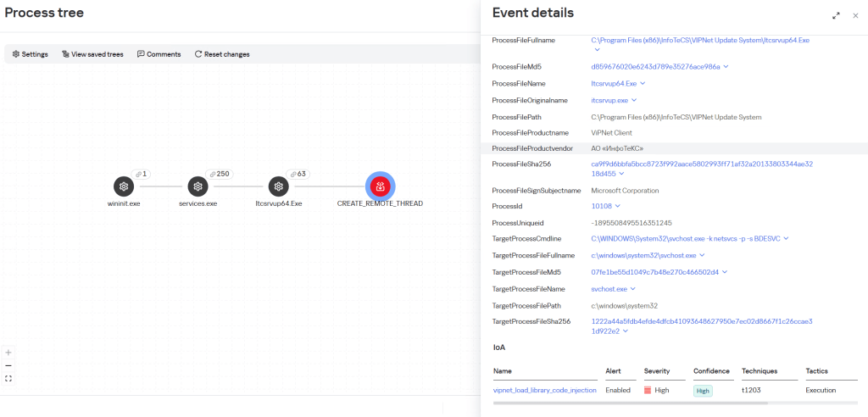
Task: Open dropdown next to ProcessFileMd5 hash
Action: point(726,66)
